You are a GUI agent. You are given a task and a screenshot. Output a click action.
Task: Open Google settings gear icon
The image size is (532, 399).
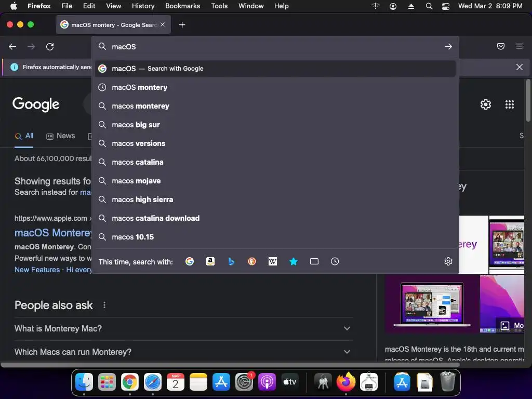(486, 104)
